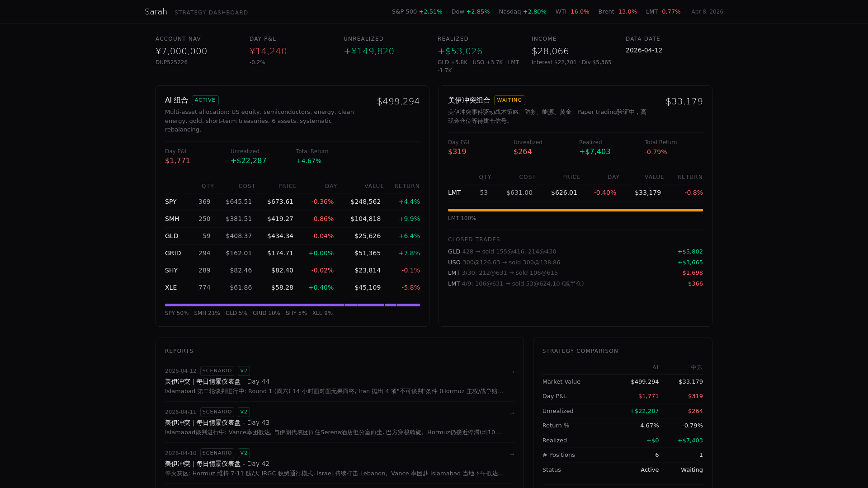The image size is (868, 488).
Task: Click the GLD closed trade +$5,802
Action: [x=690, y=252]
